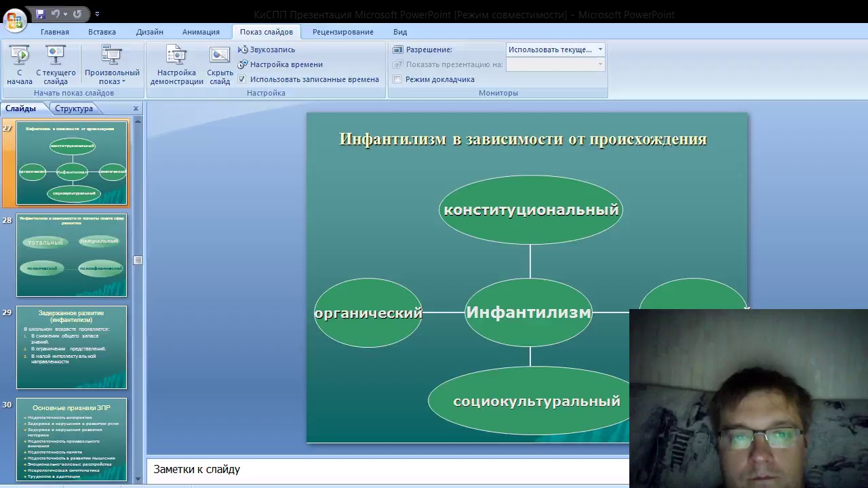The height and width of the screenshot is (488, 868).
Task: Save the presentation via Quick Access toolbar
Action: (41, 14)
